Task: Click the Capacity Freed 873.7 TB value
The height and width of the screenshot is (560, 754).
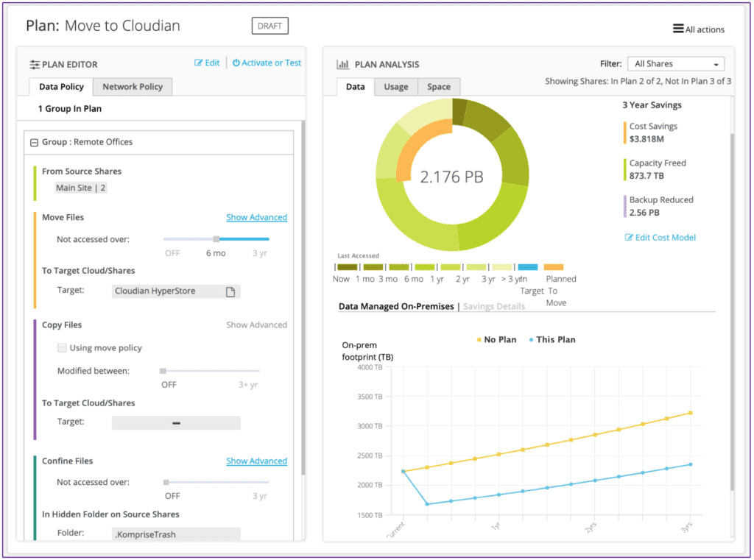Action: [x=646, y=176]
